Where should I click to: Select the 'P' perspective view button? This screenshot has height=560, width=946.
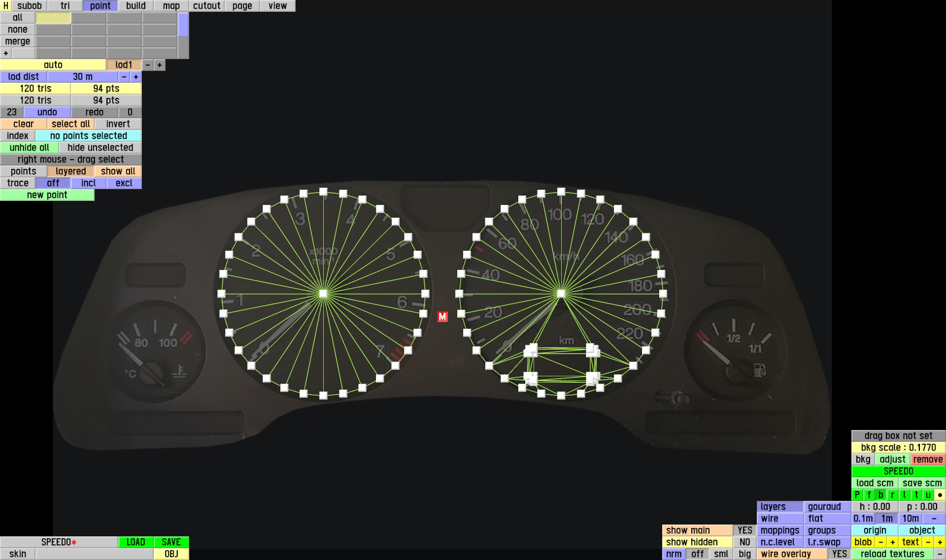point(857,495)
